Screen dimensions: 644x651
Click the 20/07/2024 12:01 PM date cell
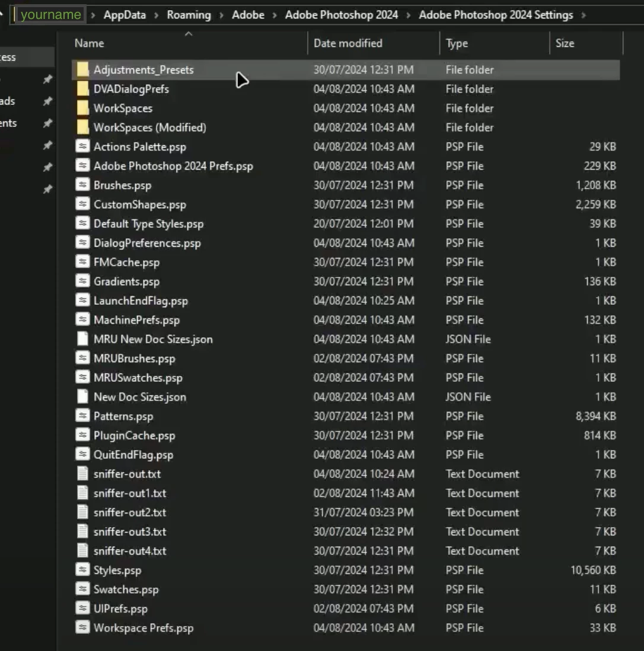pyautogui.click(x=364, y=224)
